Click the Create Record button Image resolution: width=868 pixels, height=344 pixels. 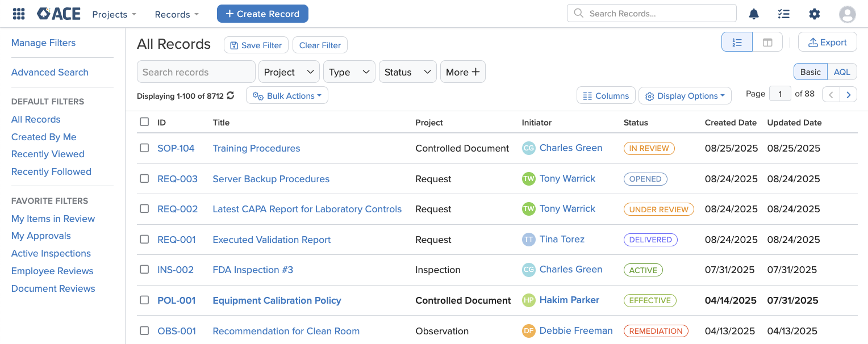point(262,14)
